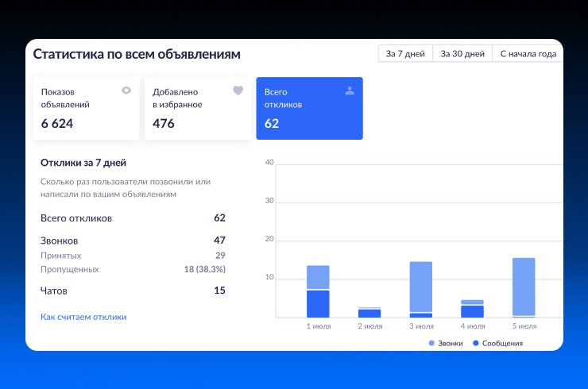Click the Пропущенных row with 18 (38,3%)
The image size is (588, 389).
(133, 269)
